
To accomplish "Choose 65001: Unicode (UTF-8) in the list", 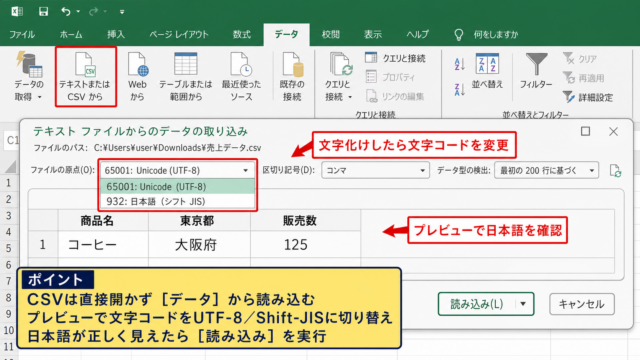I will click(178, 187).
